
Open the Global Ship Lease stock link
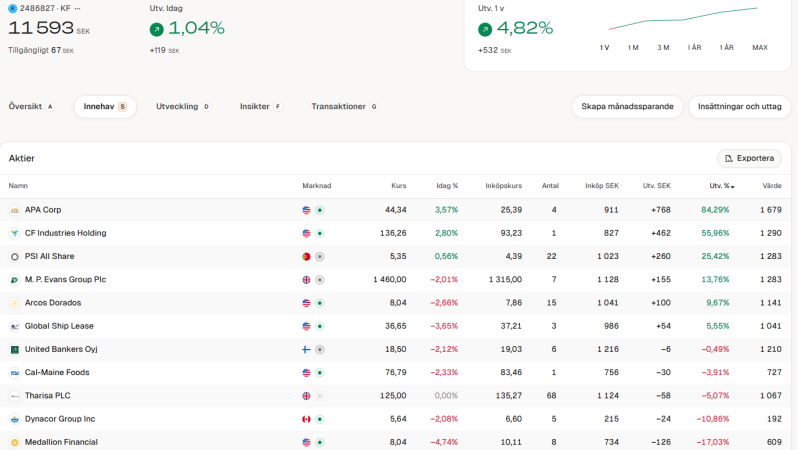click(x=60, y=326)
